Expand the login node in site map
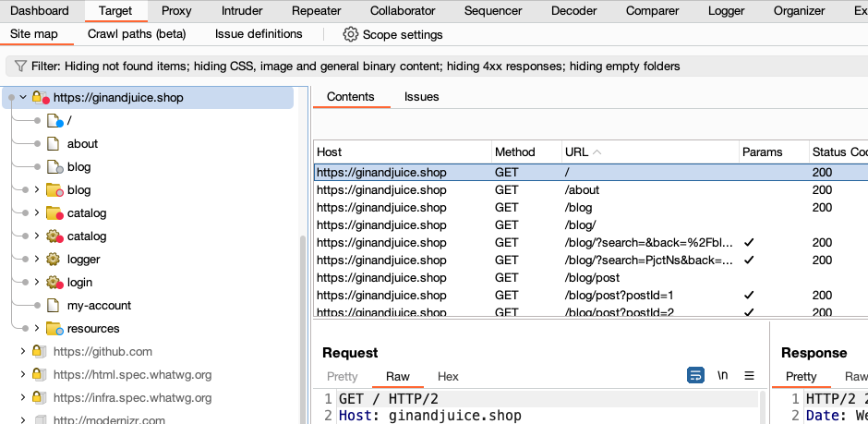868x424 pixels. click(37, 283)
